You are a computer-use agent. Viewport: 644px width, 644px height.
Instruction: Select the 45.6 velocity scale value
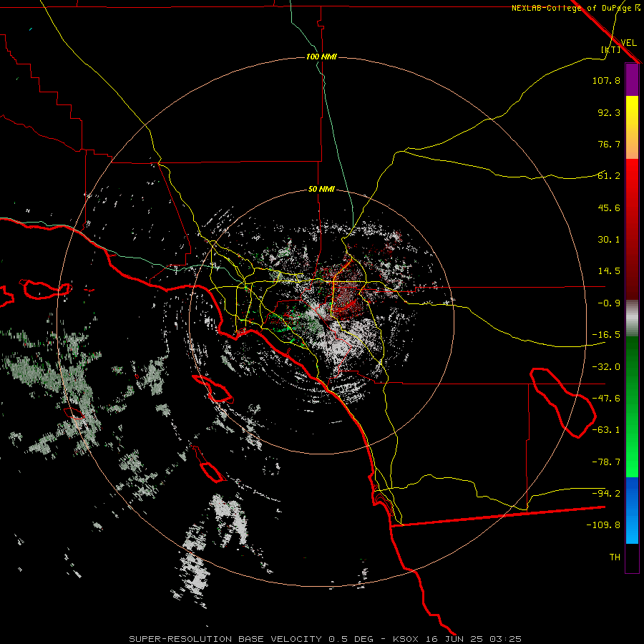tap(609, 208)
